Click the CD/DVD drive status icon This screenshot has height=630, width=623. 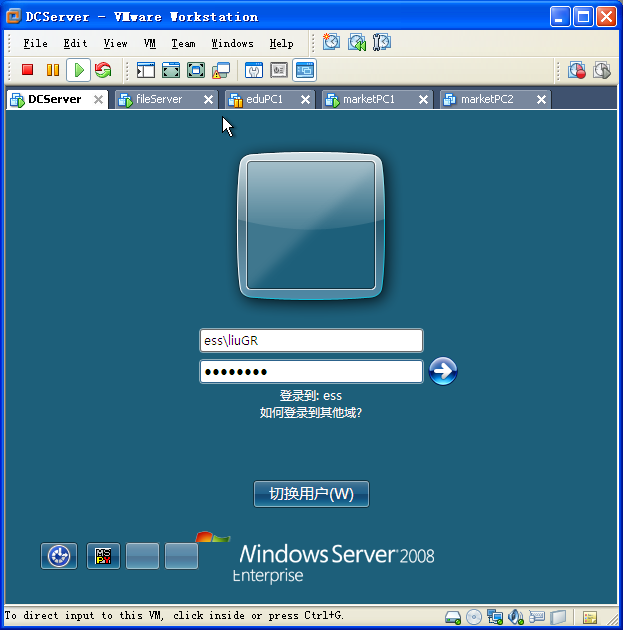(x=474, y=617)
